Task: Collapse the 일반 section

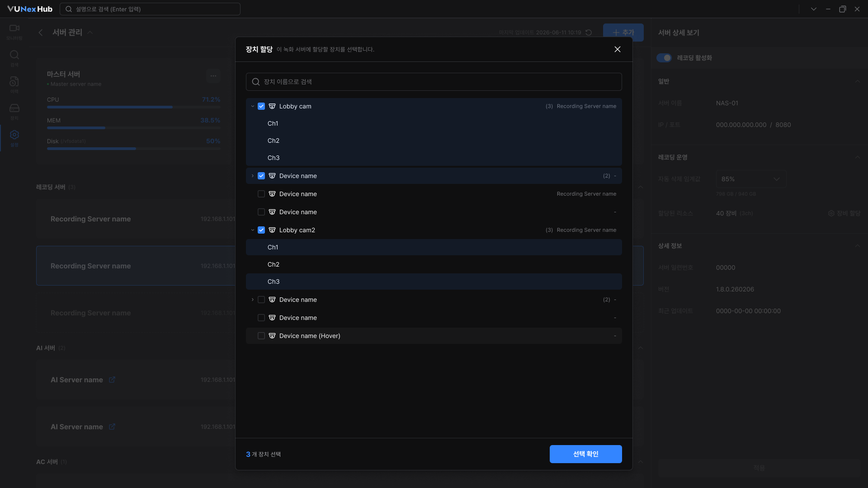Action: pyautogui.click(x=858, y=81)
